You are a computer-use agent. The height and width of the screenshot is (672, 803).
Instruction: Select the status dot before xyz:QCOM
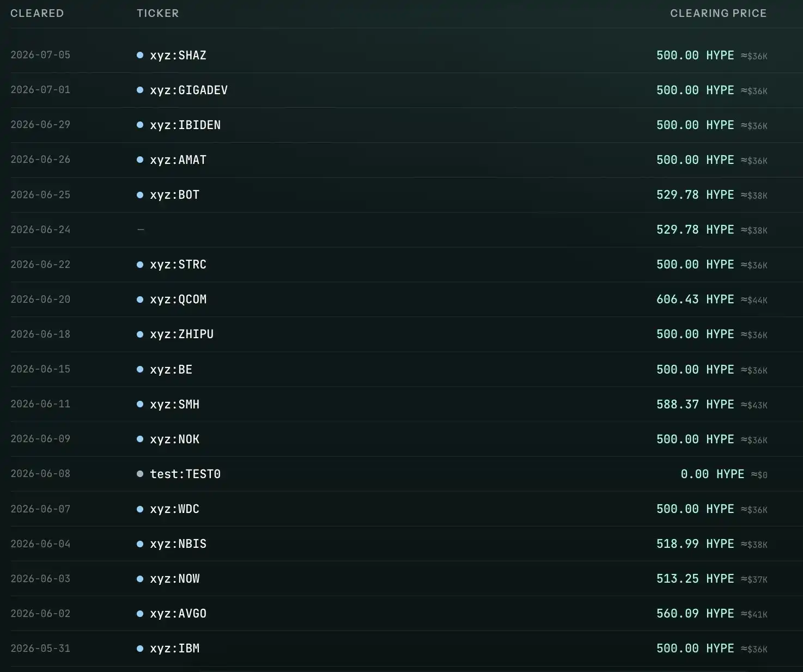[140, 300]
